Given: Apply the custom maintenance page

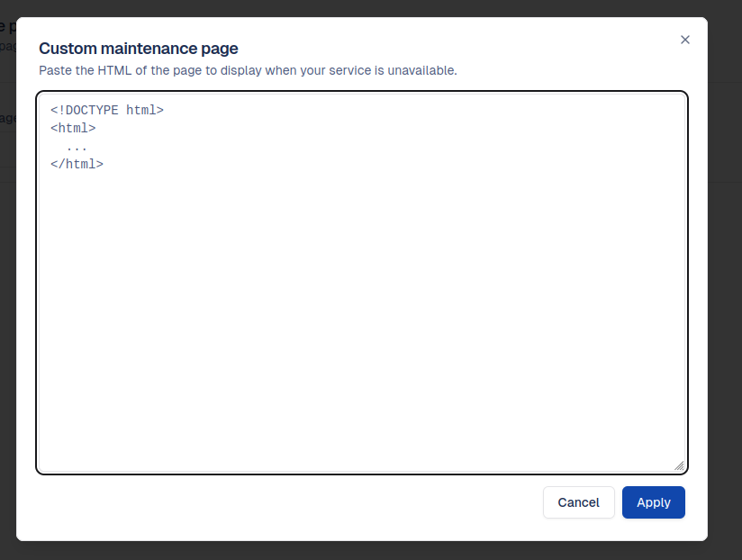Looking at the screenshot, I should [x=653, y=502].
